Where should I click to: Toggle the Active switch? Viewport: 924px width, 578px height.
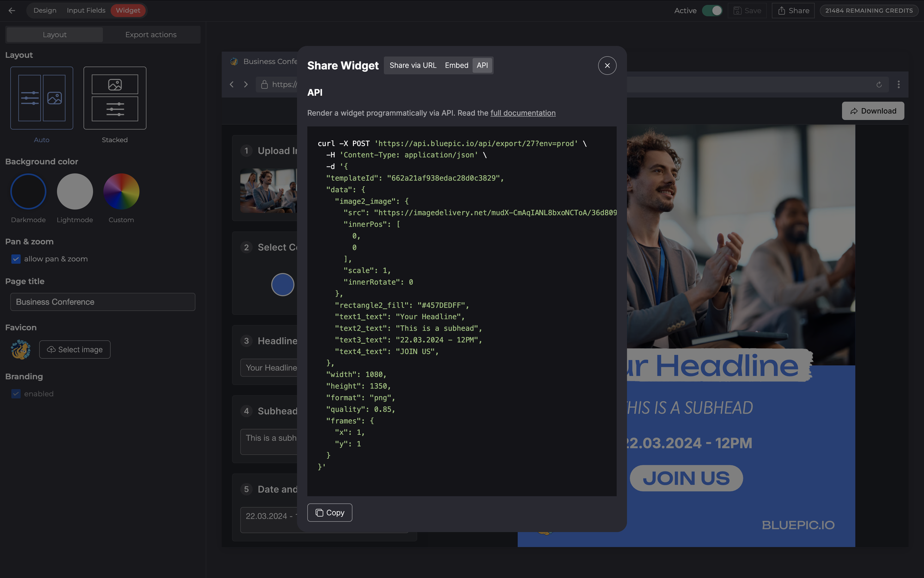(712, 11)
